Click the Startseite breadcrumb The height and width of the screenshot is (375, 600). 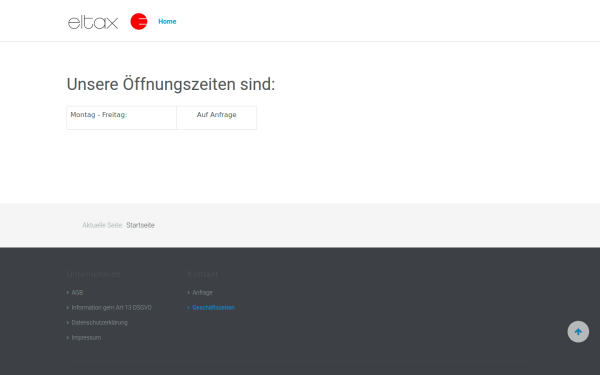(x=140, y=225)
